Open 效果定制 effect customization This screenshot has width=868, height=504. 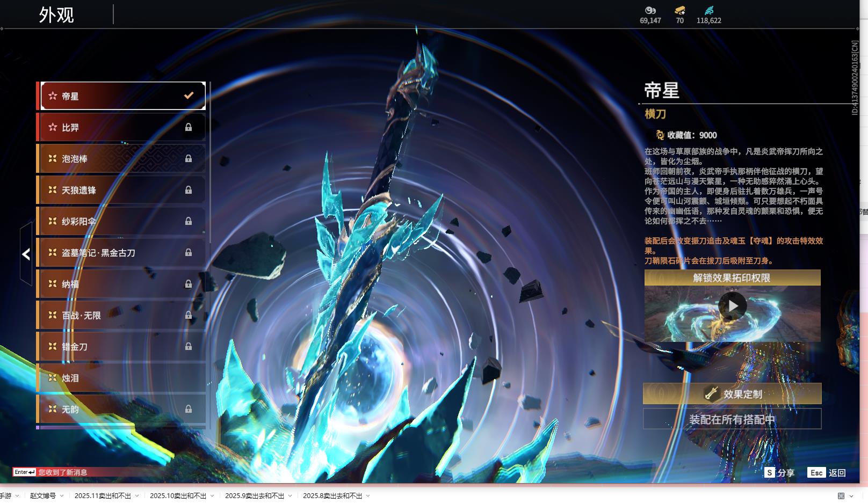pyautogui.click(x=732, y=394)
